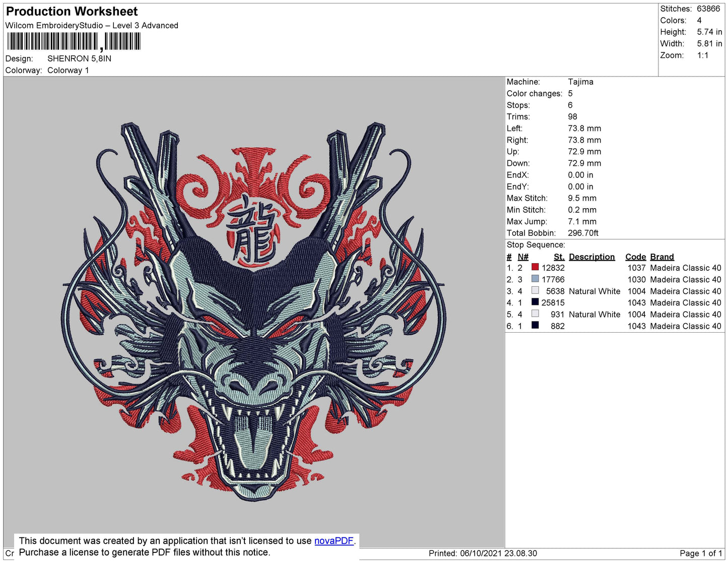Select the design name SHENRON 5,8IN
Viewport: 728px width, 563px height.
coord(79,58)
